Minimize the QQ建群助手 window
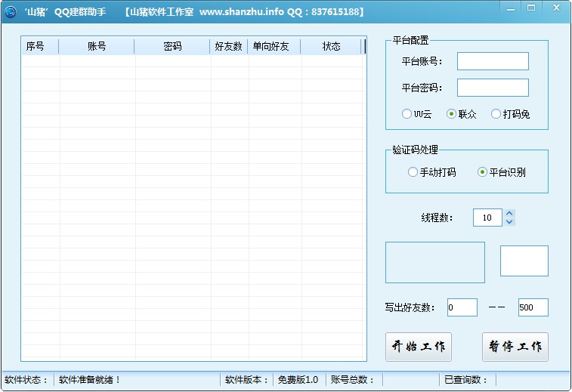The image size is (572, 392). (x=511, y=8)
